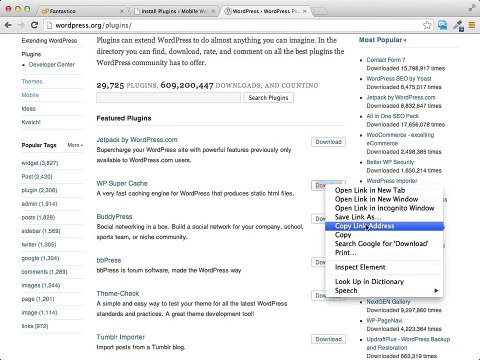The height and width of the screenshot is (360, 480).
Task: Open Jetpack by WordPress.com featured plugin link
Action: pyautogui.click(x=137, y=140)
